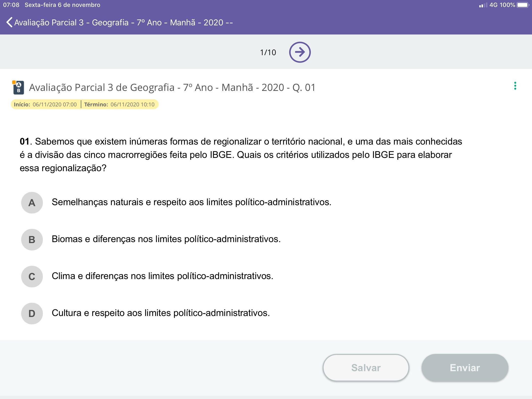Select answer option B
This screenshot has width=532, height=399.
(x=32, y=240)
